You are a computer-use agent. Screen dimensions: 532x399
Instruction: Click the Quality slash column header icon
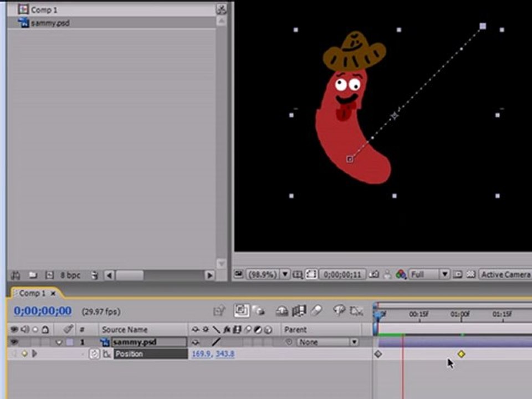point(216,329)
